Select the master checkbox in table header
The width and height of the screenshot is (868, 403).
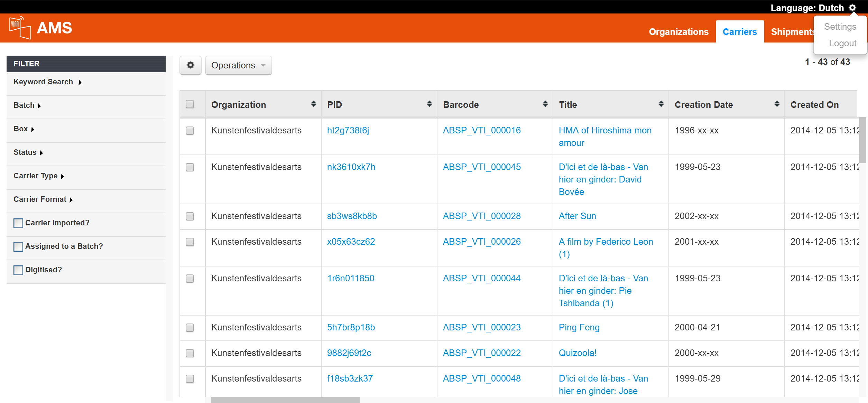click(x=191, y=104)
